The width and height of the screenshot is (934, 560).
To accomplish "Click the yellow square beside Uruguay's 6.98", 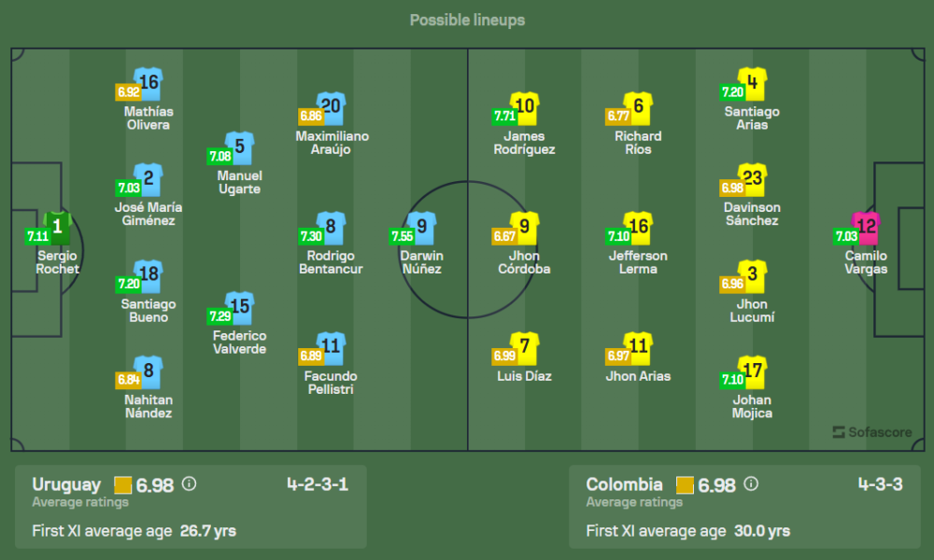I will tap(122, 485).
